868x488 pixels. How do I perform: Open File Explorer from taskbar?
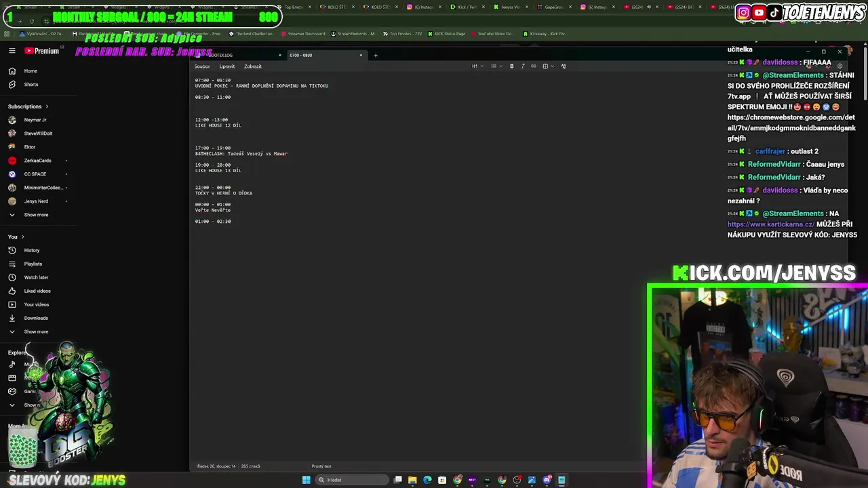pos(412,480)
